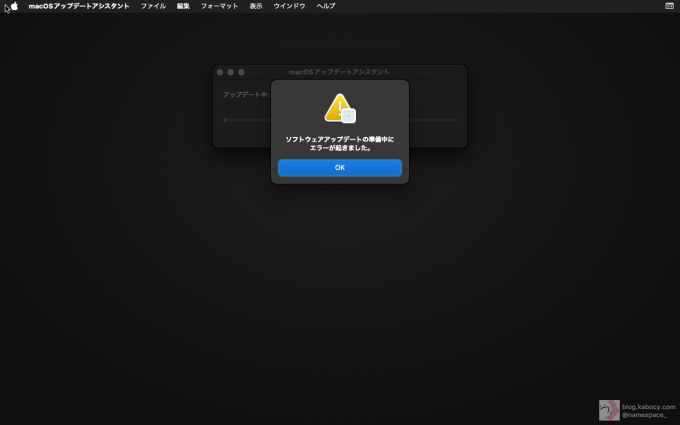Open the ウインドウ menu

pos(289,6)
